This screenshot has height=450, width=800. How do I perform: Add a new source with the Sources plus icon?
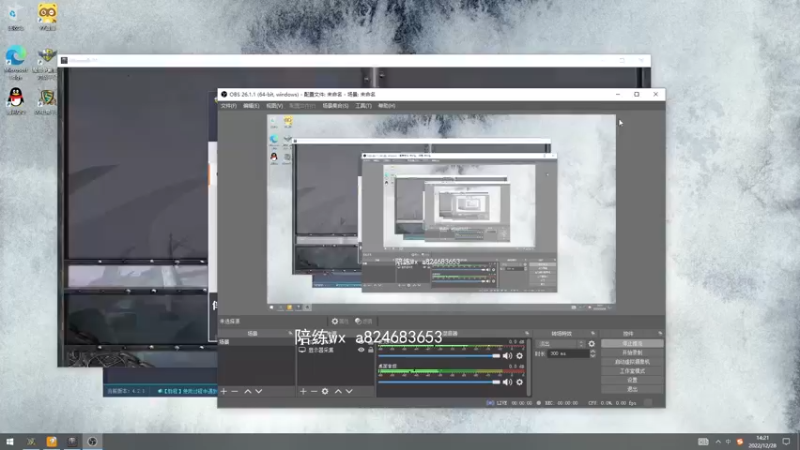[x=303, y=391]
